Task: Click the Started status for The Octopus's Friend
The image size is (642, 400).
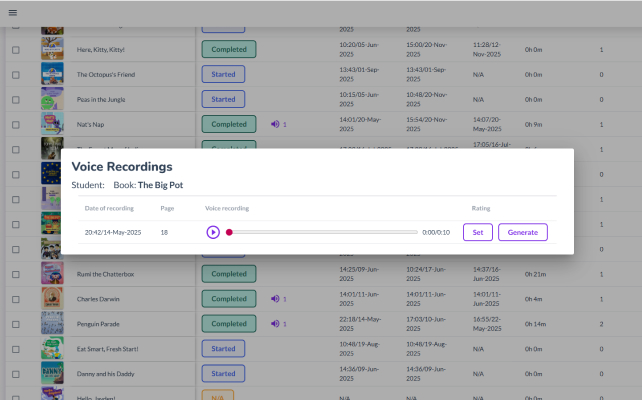Action: [x=223, y=74]
